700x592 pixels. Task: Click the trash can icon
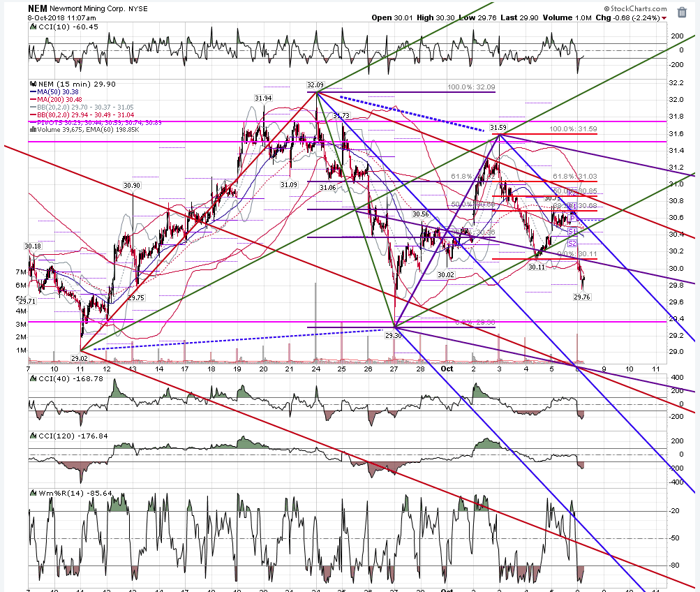[x=682, y=12]
